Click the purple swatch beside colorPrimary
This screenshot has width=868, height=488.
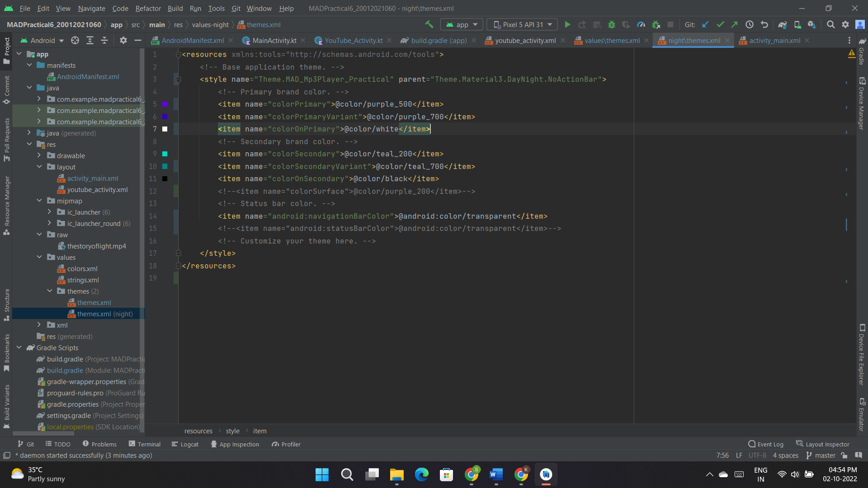(x=165, y=104)
